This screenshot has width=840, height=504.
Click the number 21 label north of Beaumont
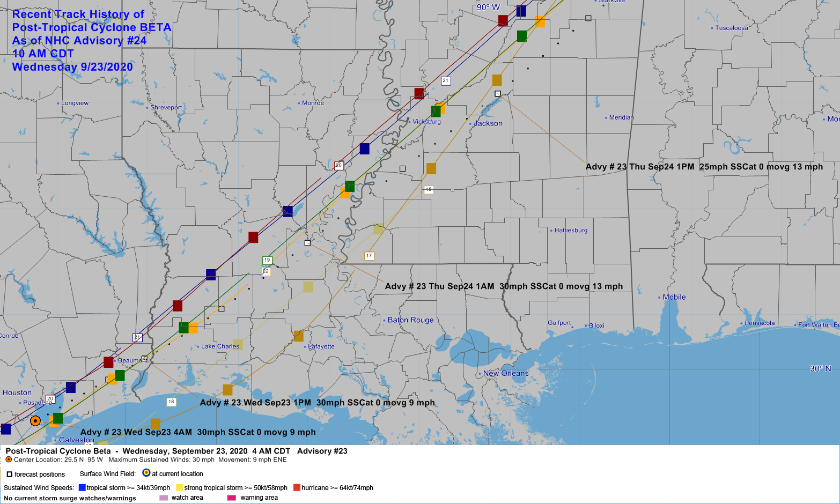(x=137, y=337)
